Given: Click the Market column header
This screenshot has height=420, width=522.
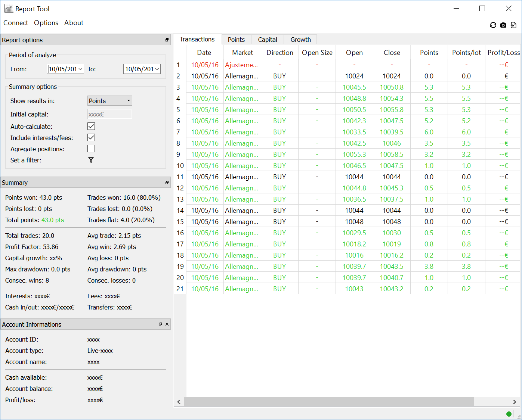Looking at the screenshot, I should pos(242,53).
